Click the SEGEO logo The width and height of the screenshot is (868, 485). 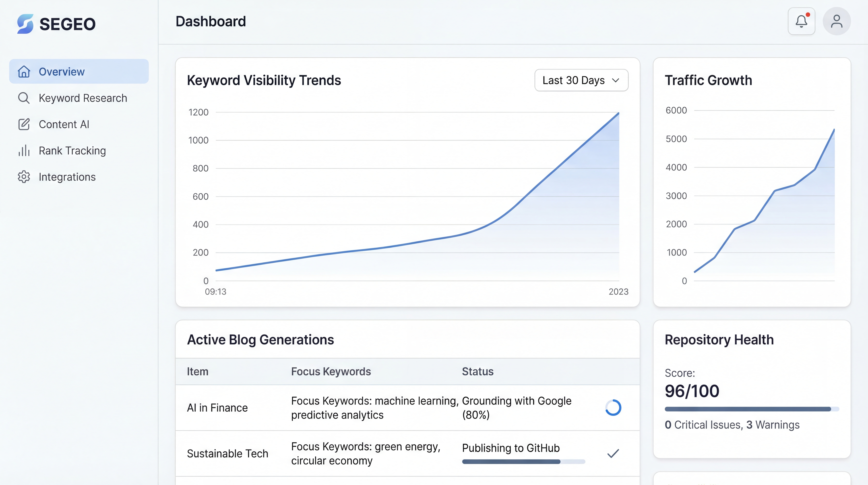[x=56, y=24]
